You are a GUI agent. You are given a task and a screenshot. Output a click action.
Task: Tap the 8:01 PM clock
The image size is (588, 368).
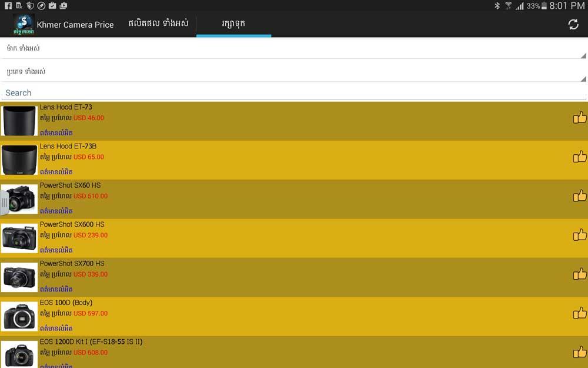[x=567, y=6]
